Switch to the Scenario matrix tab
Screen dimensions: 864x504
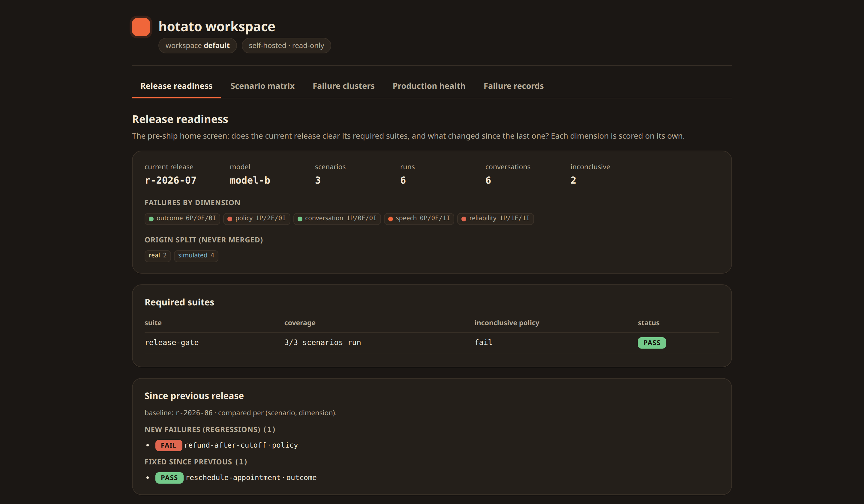point(262,86)
